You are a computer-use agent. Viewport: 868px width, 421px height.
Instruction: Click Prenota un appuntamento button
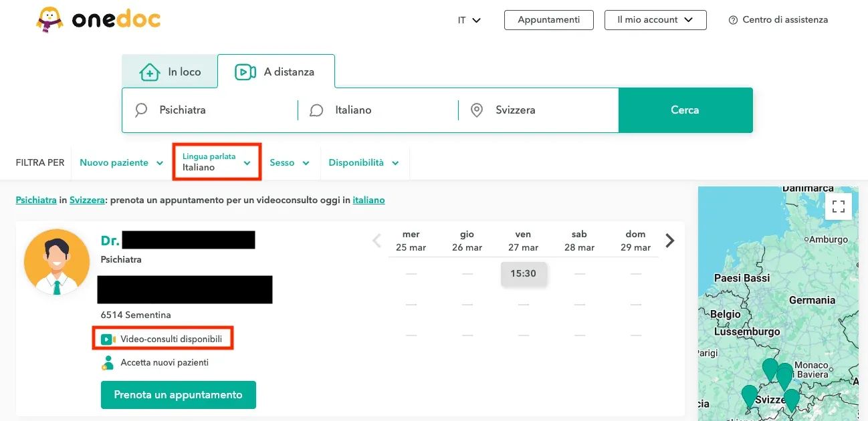click(179, 395)
